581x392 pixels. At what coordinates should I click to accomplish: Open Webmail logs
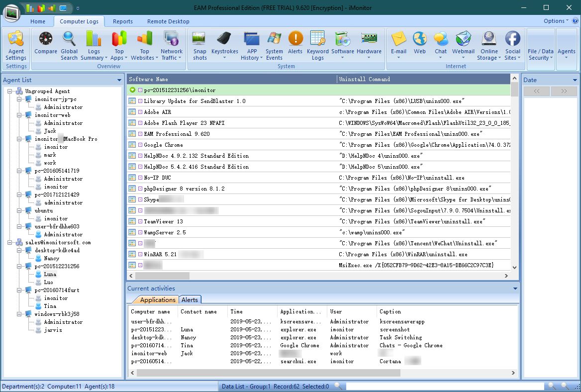click(x=463, y=45)
